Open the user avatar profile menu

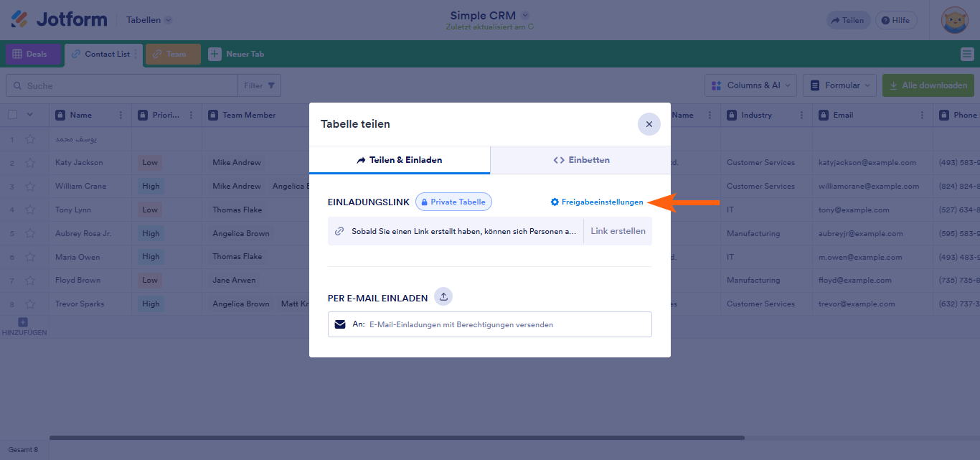[x=954, y=20]
